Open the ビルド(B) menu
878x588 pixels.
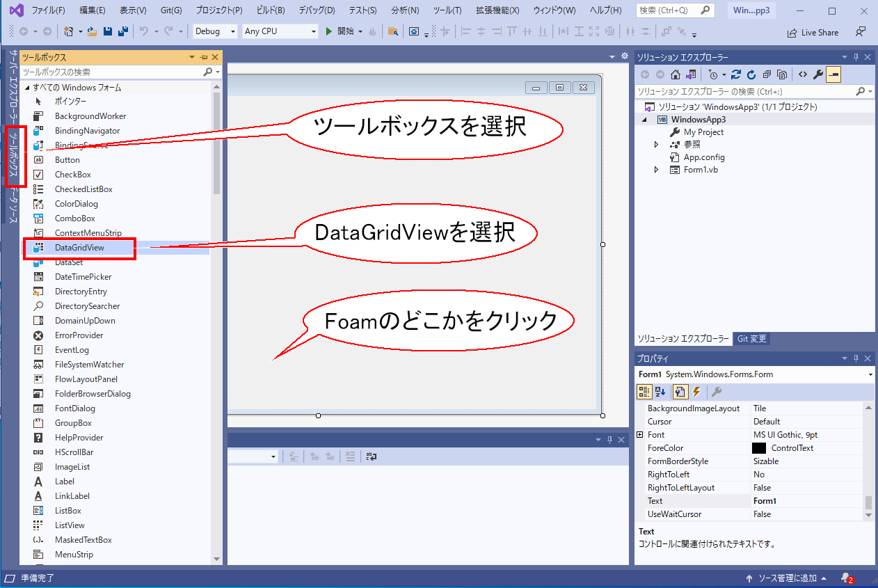click(x=270, y=10)
